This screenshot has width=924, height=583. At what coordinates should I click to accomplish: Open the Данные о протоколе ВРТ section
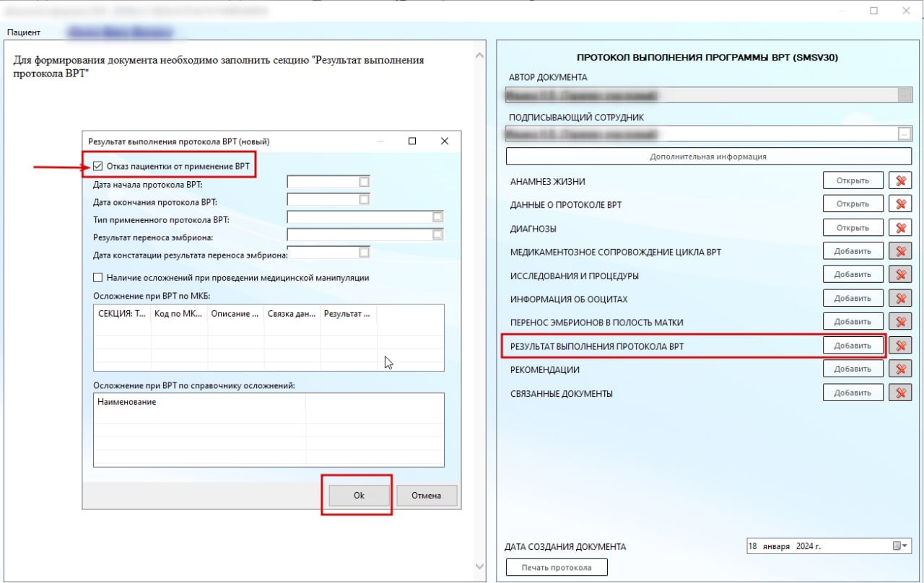[853, 204]
